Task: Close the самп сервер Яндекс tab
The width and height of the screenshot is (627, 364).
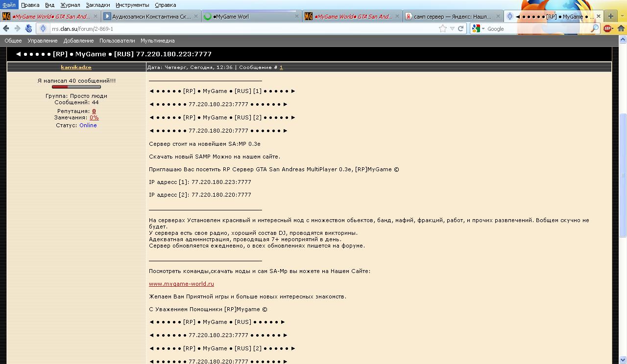Action: (x=497, y=16)
